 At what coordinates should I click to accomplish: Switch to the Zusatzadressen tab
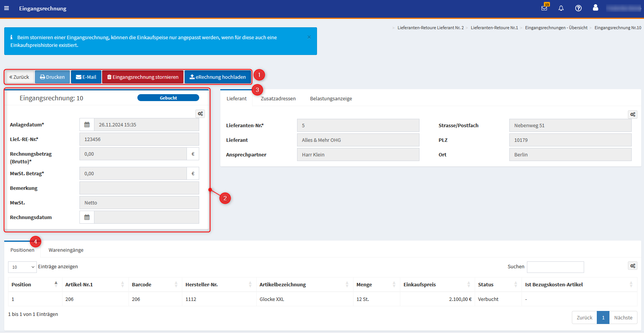point(278,99)
